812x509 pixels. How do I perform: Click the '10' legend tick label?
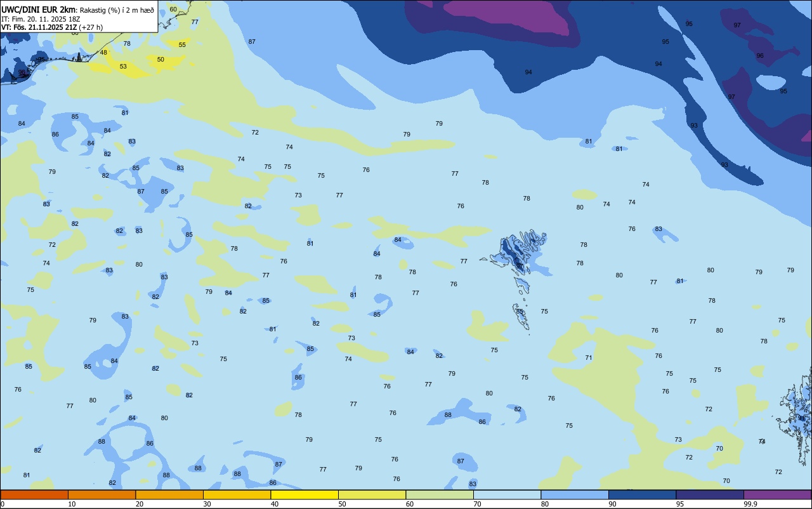click(x=72, y=504)
